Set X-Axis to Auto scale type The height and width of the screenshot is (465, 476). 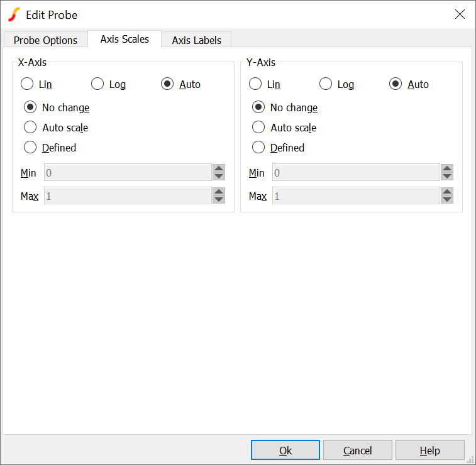pyautogui.click(x=168, y=84)
